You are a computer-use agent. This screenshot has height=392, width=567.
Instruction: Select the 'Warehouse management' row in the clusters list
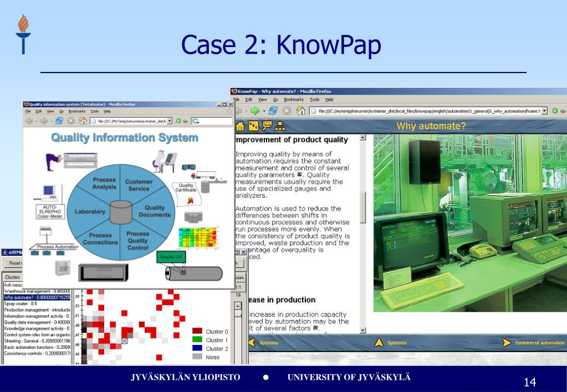point(37,291)
